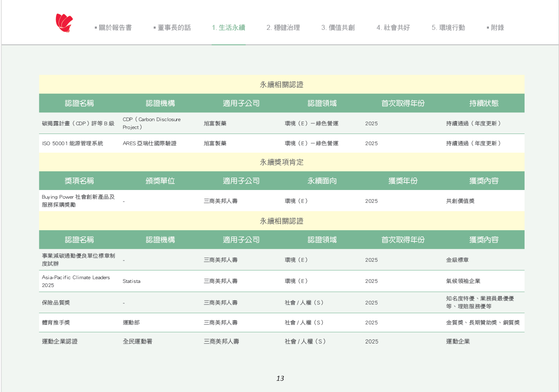Viewport: 559px width, 392px height.
Task: Click the 獲獎年份 column header
Action: [403, 181]
